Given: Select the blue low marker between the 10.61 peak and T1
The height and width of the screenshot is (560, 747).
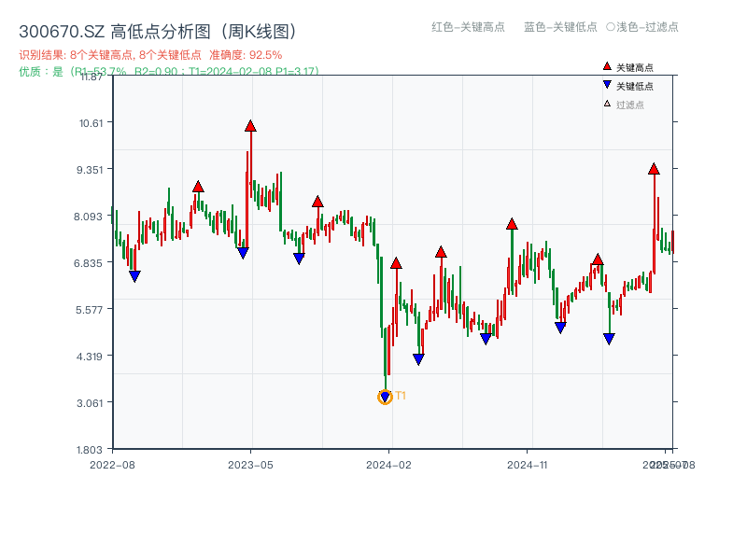Looking at the screenshot, I should (x=299, y=259).
